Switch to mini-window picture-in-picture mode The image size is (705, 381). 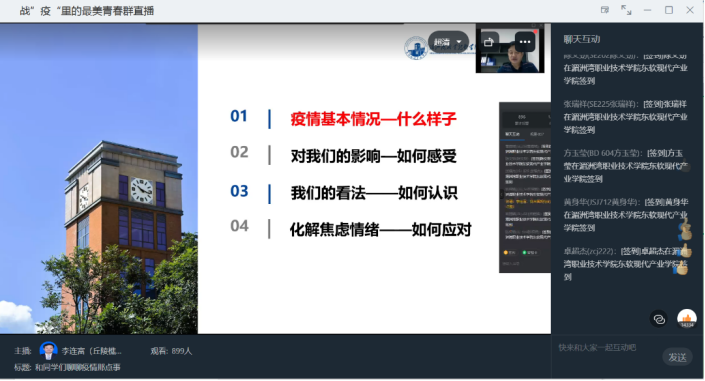(605, 10)
